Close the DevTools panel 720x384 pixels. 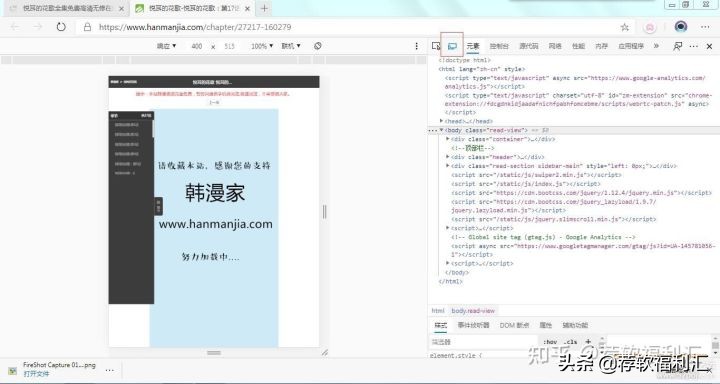(x=709, y=46)
